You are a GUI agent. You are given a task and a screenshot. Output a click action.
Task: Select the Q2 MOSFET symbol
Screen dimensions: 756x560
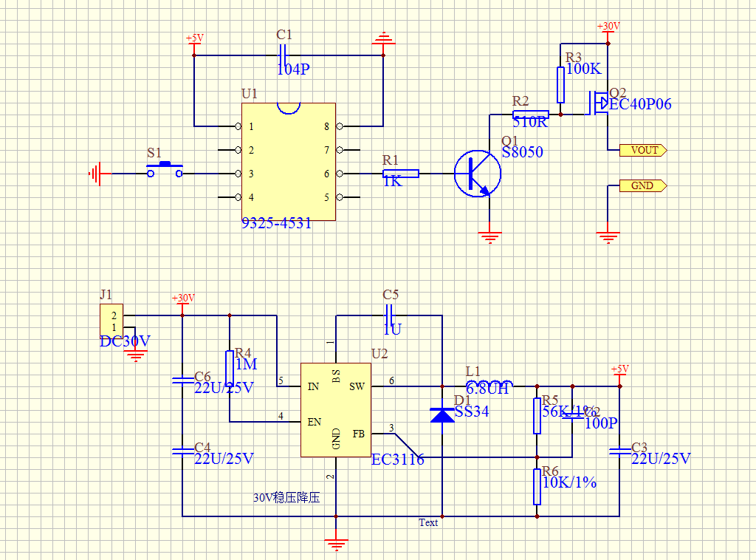(598, 103)
